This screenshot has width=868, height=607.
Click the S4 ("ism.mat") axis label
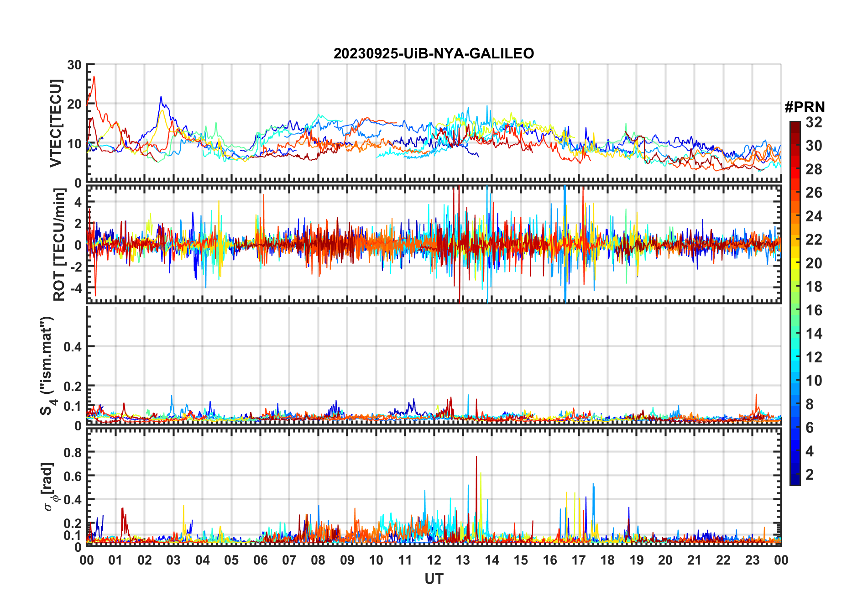coord(47,366)
